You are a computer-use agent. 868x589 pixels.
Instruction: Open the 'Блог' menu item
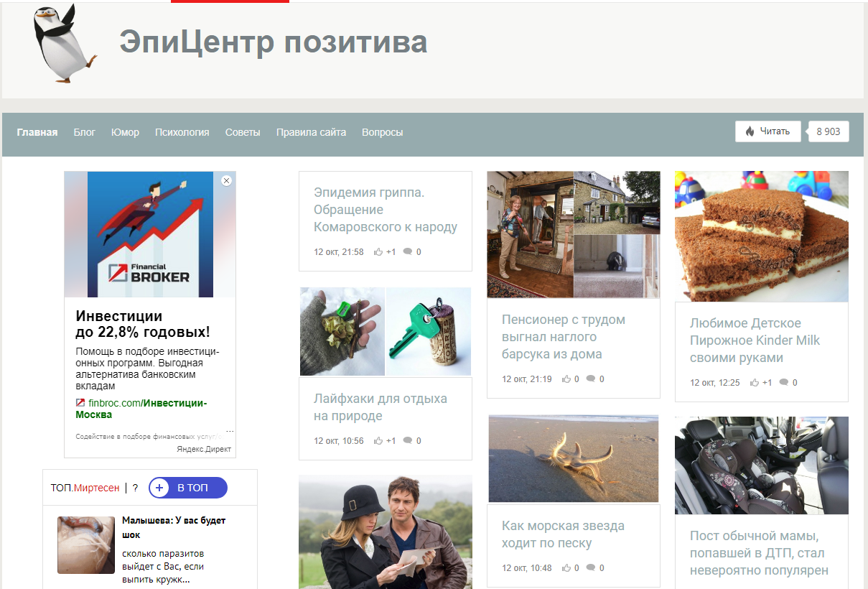tap(84, 132)
